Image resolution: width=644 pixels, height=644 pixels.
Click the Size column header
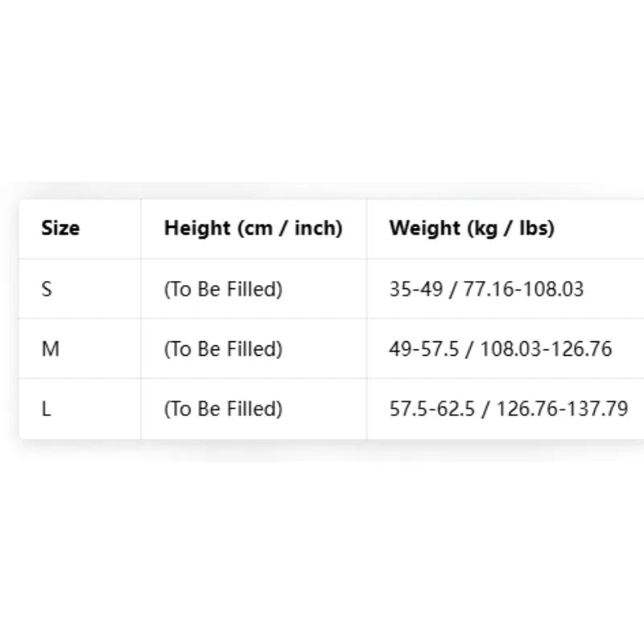click(60, 228)
